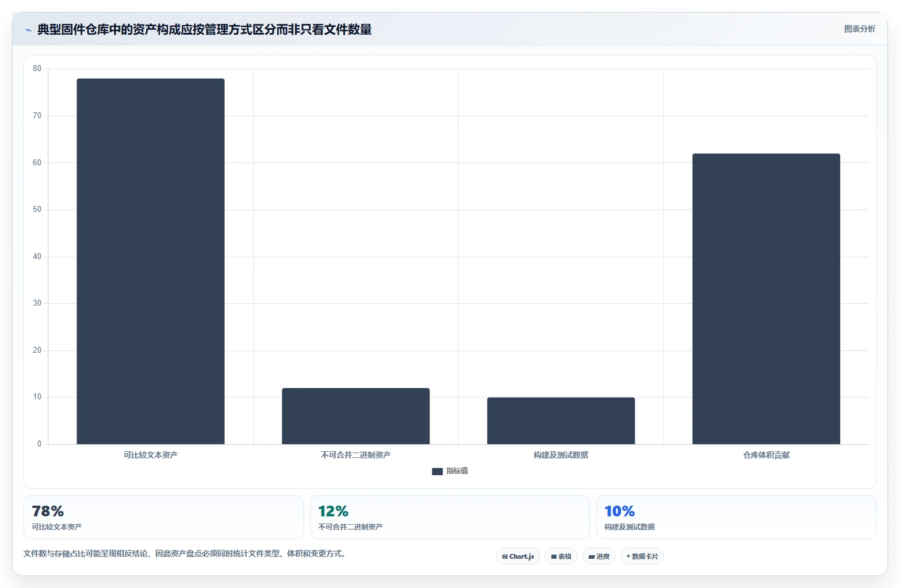The height and width of the screenshot is (588, 900).
Task: Click the footer note about 文件数与存储占比
Action: 186,554
